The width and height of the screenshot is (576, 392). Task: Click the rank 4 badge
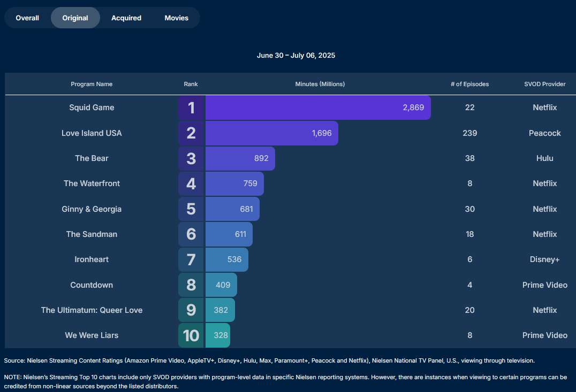click(191, 183)
